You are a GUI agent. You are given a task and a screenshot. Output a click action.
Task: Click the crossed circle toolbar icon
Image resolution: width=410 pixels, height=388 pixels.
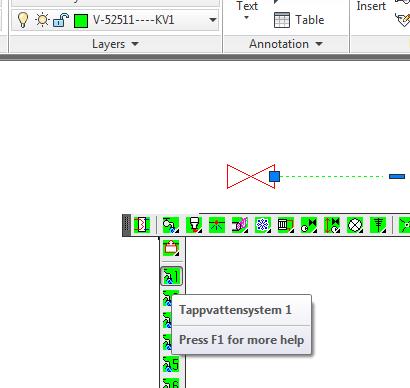tap(355, 225)
